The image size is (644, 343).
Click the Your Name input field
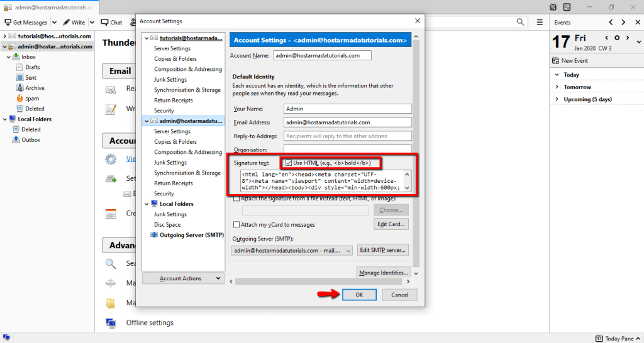347,109
